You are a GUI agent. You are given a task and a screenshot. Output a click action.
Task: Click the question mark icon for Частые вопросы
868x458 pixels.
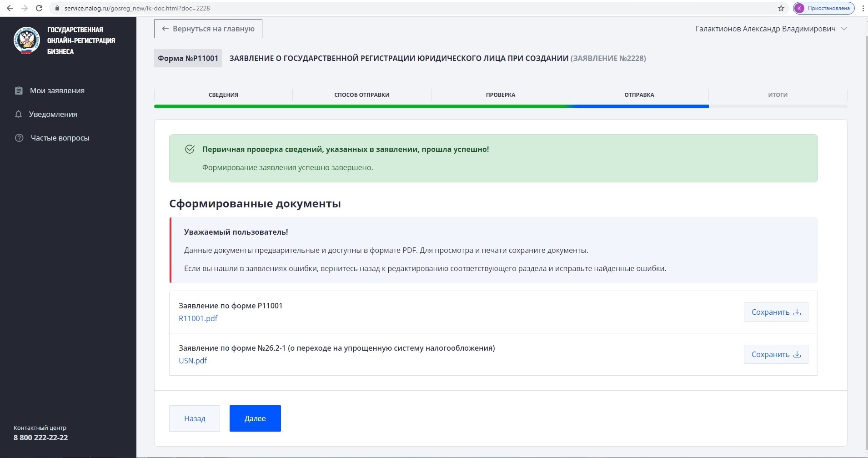19,138
